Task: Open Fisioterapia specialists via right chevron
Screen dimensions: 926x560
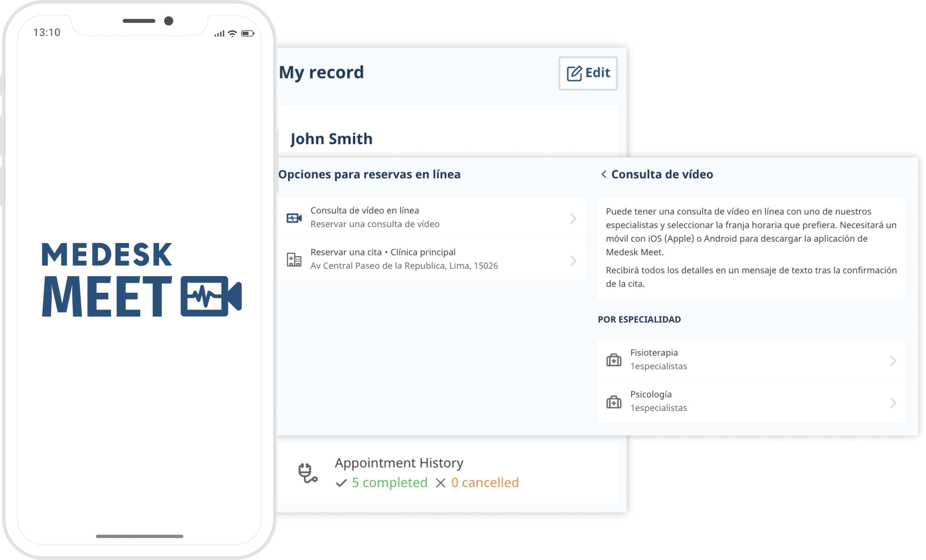Action: pos(893,361)
